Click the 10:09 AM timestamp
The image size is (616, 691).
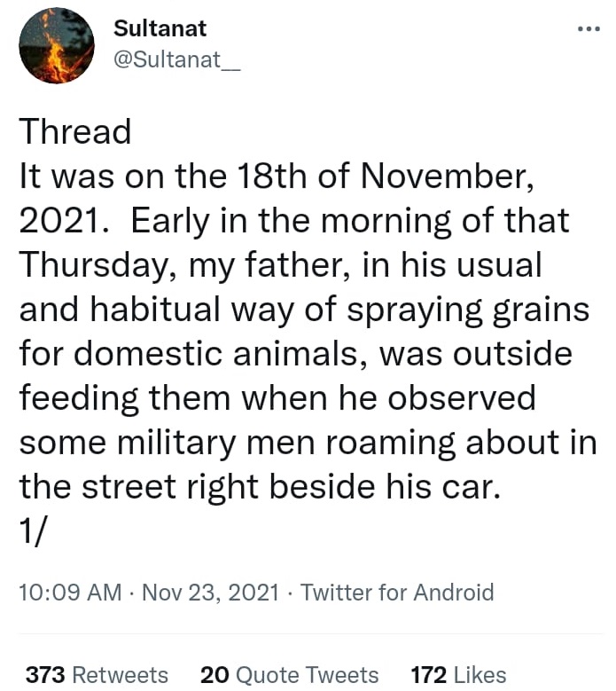[70, 593]
